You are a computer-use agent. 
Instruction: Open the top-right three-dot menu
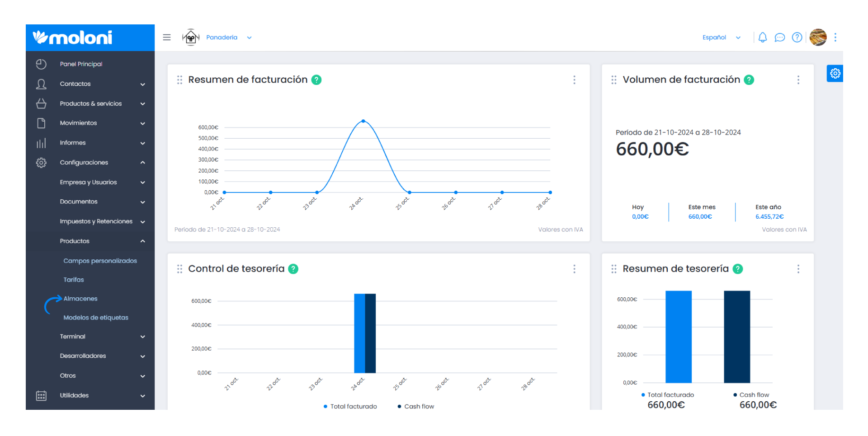[835, 38]
